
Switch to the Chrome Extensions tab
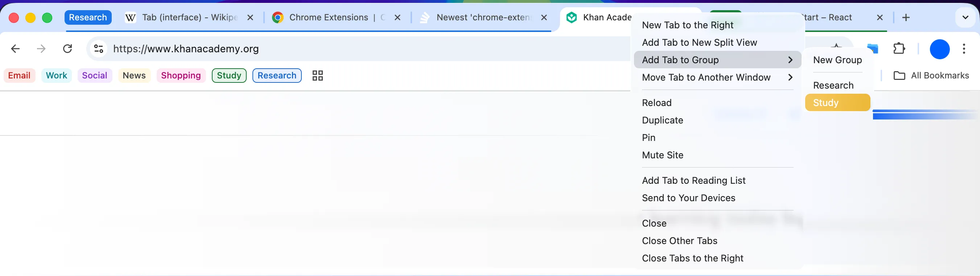click(337, 17)
